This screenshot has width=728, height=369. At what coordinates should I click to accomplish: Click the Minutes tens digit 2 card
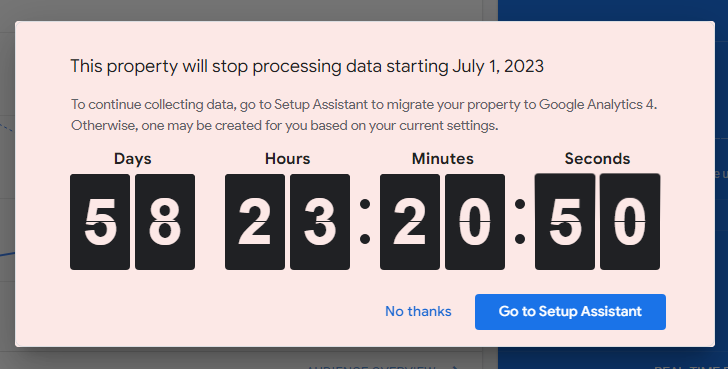(410, 222)
